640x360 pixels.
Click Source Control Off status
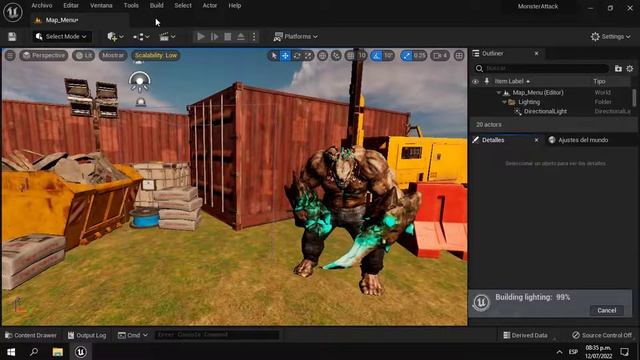602,336
